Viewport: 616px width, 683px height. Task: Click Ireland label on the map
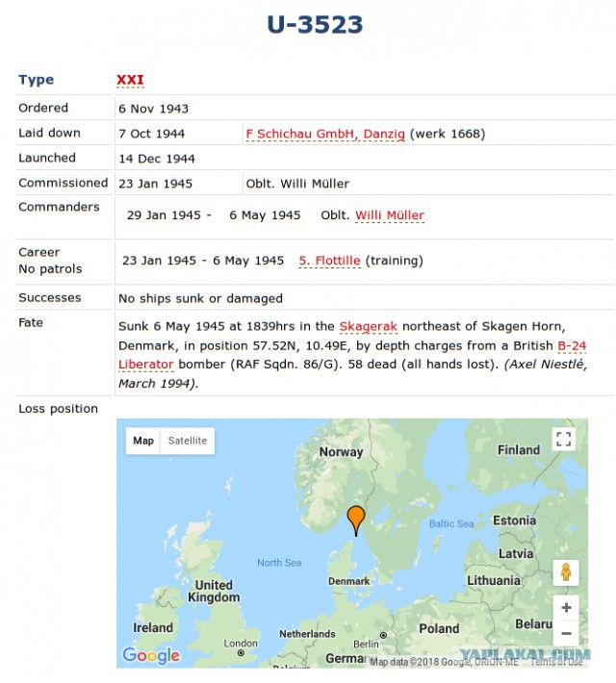click(x=153, y=627)
